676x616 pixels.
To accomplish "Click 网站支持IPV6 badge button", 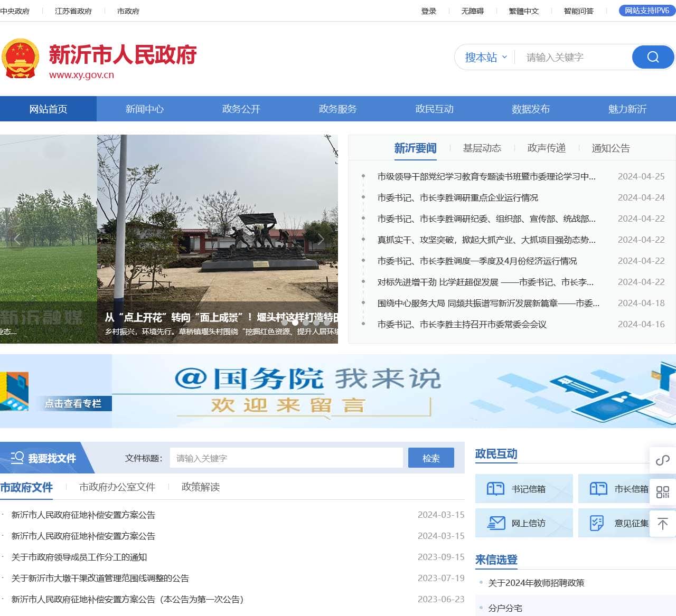I will tap(647, 11).
